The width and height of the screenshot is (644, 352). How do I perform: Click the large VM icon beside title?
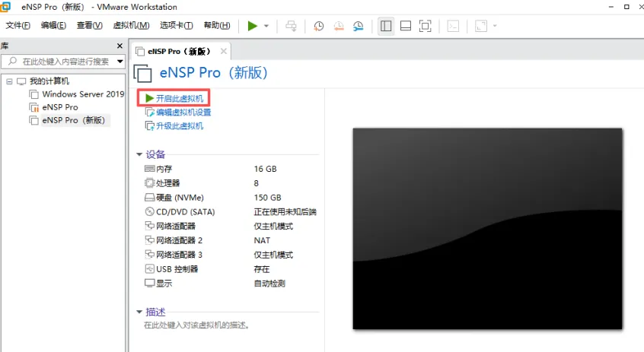point(143,74)
